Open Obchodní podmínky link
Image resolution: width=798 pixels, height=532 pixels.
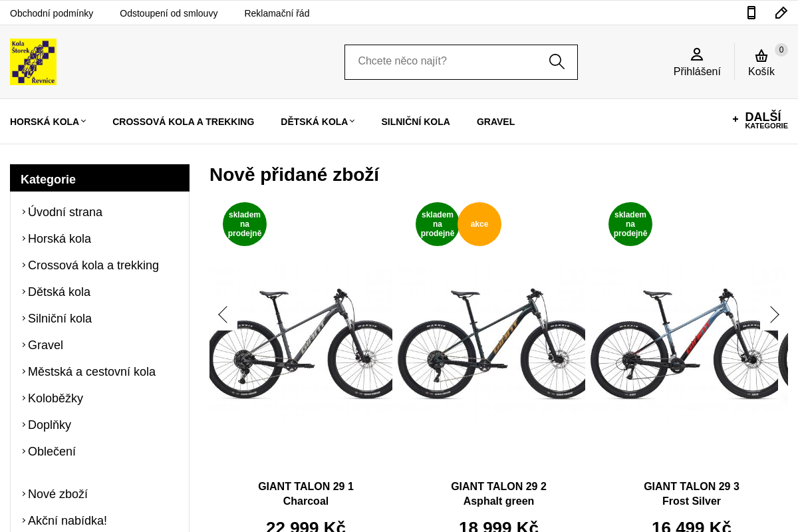[52, 13]
